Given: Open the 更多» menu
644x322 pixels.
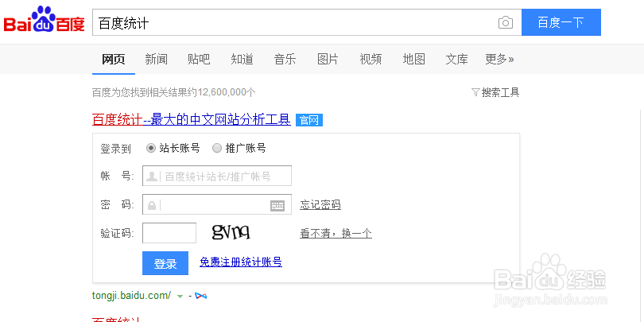Looking at the screenshot, I should 499,59.
